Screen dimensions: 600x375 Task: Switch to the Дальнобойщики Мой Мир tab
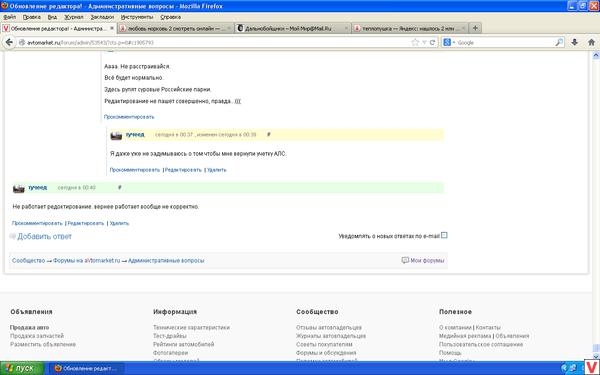pyautogui.click(x=292, y=28)
